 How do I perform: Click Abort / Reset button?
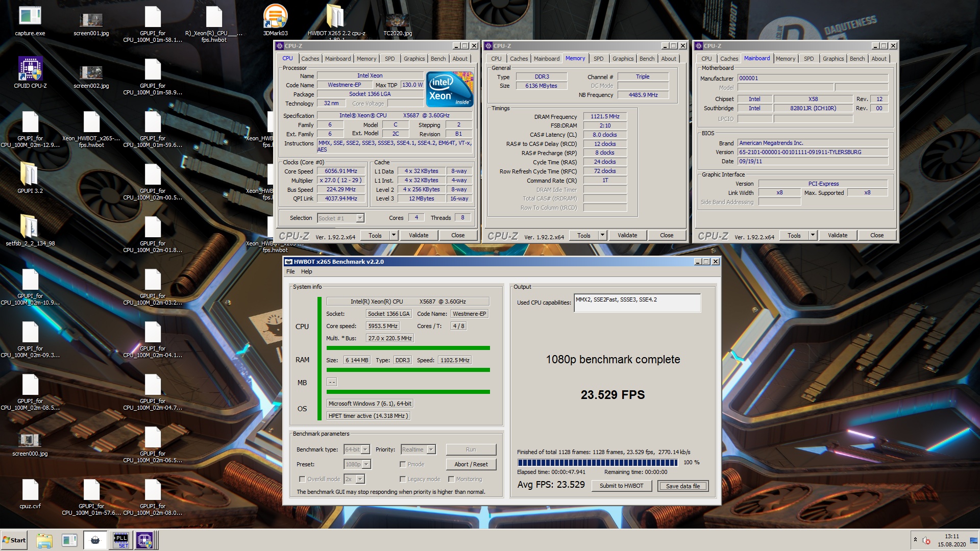pos(471,464)
